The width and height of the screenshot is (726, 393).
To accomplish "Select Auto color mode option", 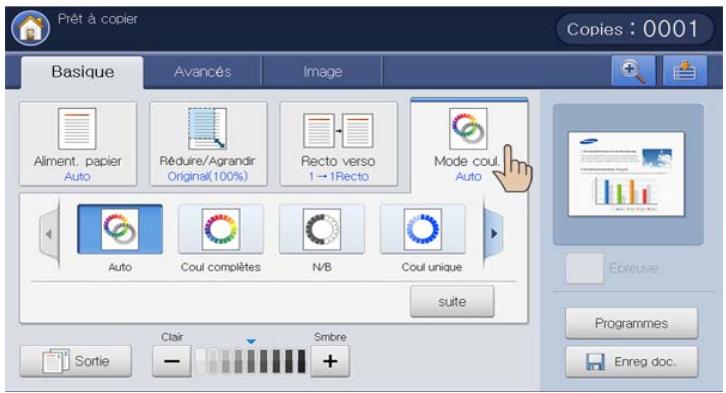I will (120, 229).
